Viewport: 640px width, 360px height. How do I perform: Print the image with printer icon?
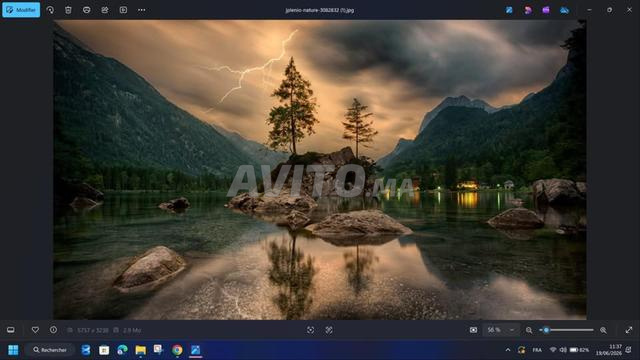[x=87, y=10]
